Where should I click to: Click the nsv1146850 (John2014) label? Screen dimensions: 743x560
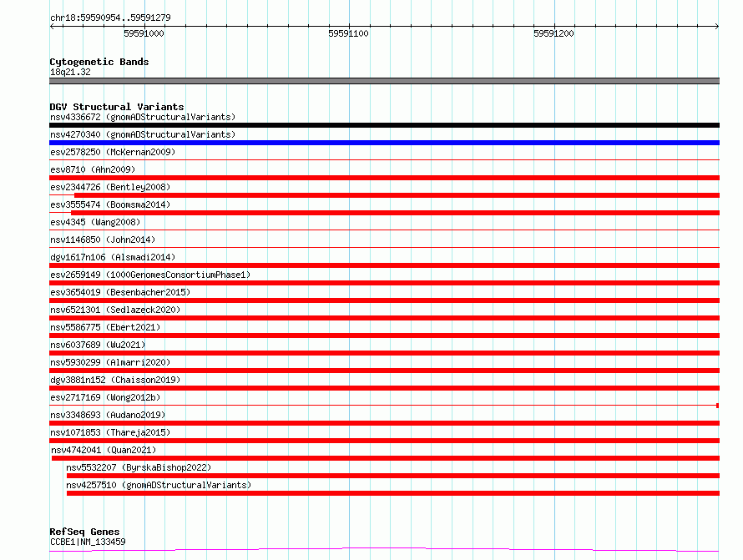pos(103,240)
